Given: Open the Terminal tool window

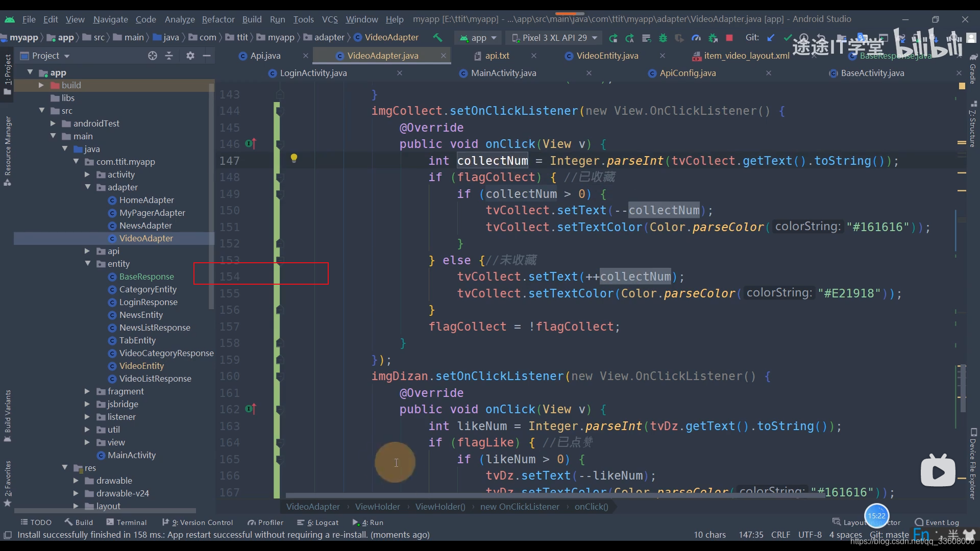Looking at the screenshot, I should [126, 522].
